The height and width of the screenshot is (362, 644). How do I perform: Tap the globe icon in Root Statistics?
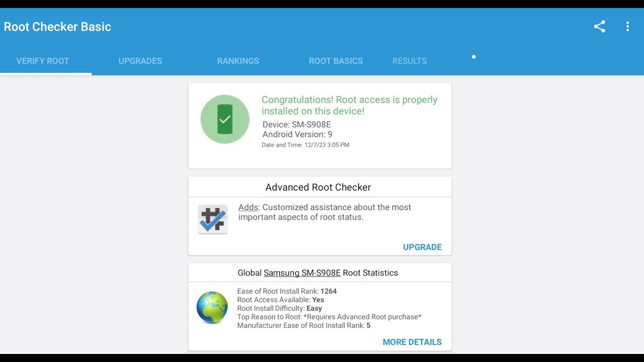tap(212, 308)
